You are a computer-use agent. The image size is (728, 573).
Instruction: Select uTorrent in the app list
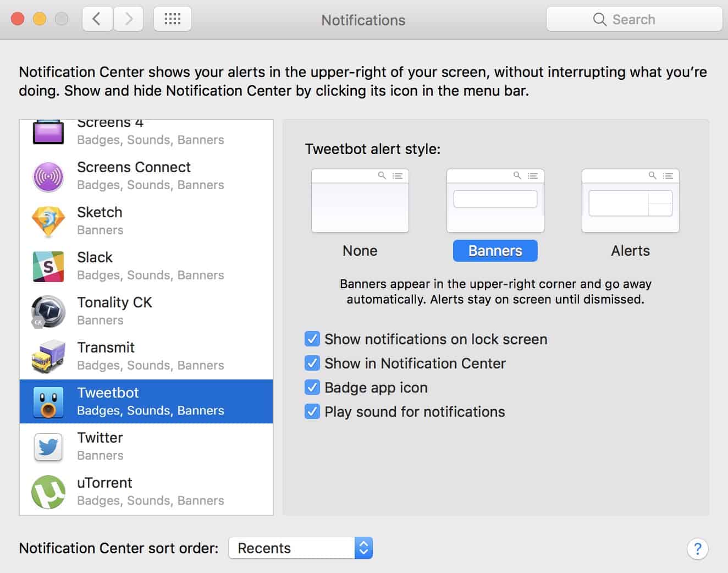pos(146,492)
